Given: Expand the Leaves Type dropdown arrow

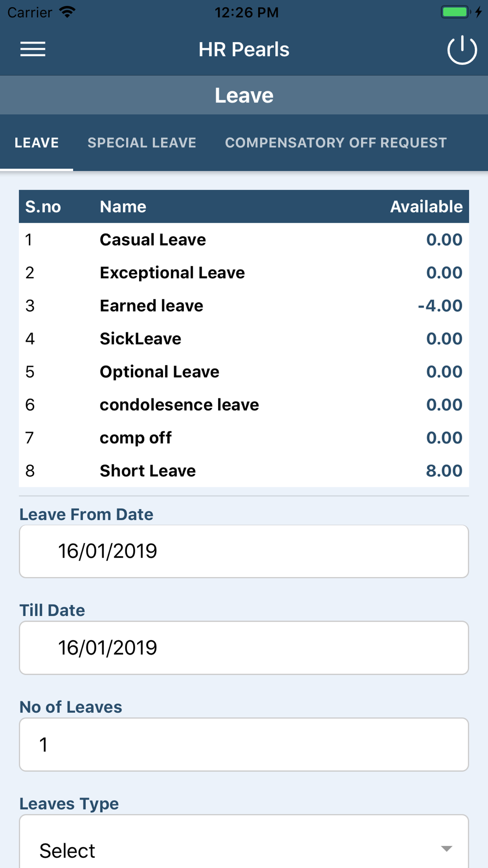Looking at the screenshot, I should coord(446,848).
